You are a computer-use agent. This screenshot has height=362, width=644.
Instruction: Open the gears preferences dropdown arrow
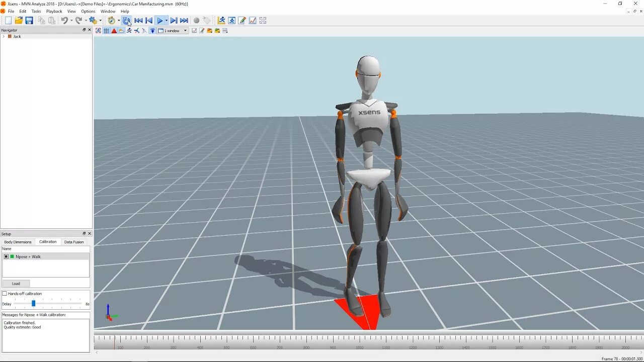click(100, 21)
